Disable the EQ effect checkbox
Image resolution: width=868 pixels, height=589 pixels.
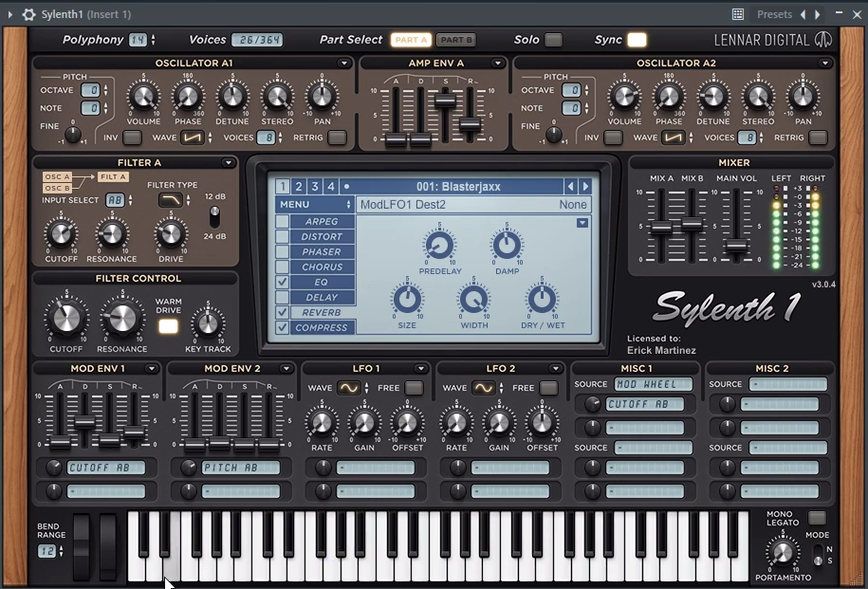[283, 282]
